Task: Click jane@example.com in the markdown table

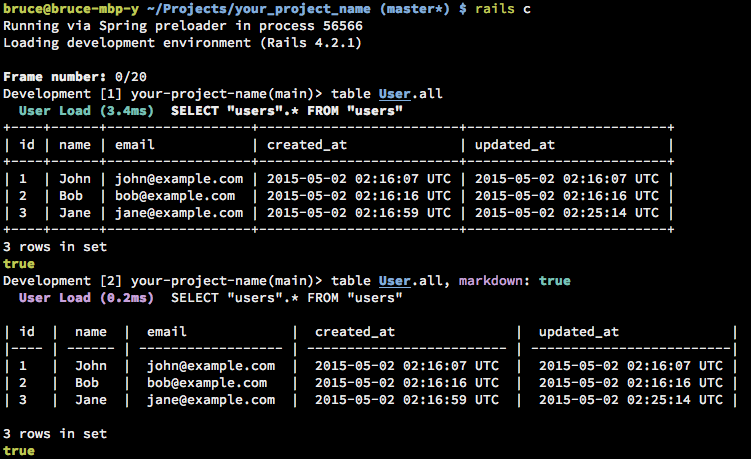Action: pyautogui.click(x=211, y=400)
